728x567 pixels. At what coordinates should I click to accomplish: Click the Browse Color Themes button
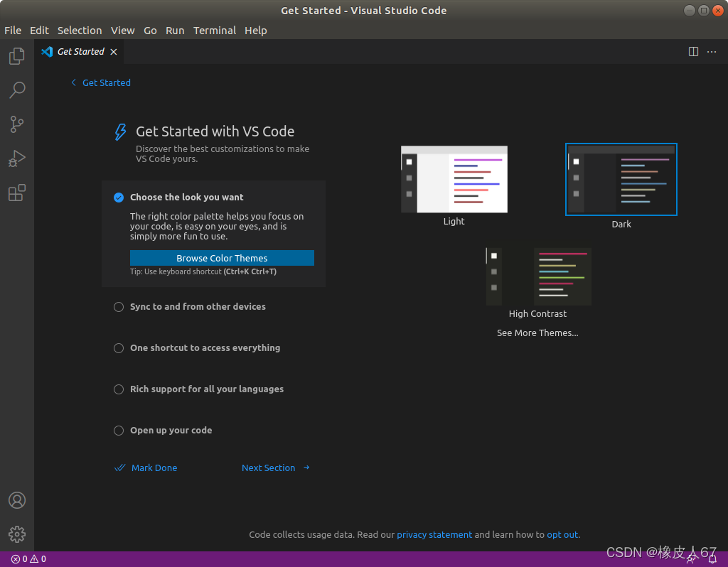(222, 257)
